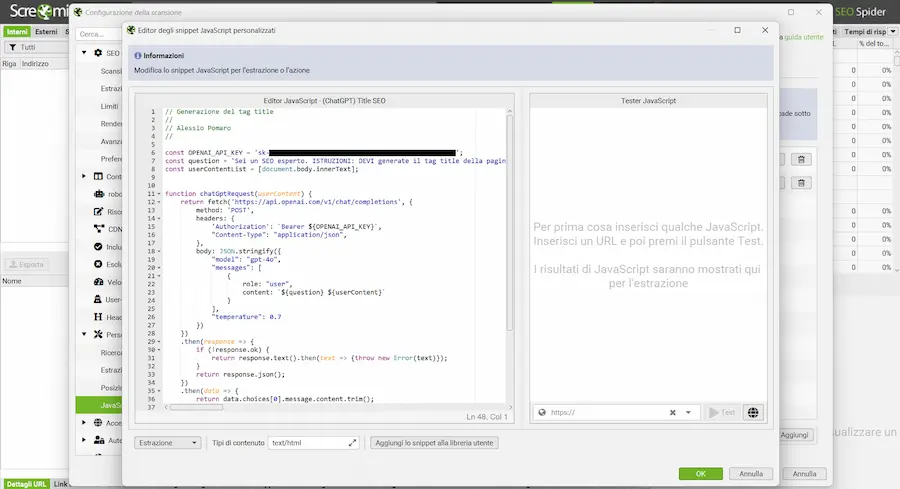Select Avanz item under SEO

[x=111, y=141]
